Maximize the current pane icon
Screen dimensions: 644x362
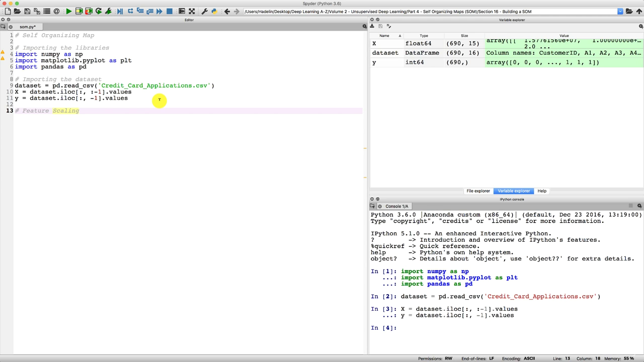click(182, 11)
